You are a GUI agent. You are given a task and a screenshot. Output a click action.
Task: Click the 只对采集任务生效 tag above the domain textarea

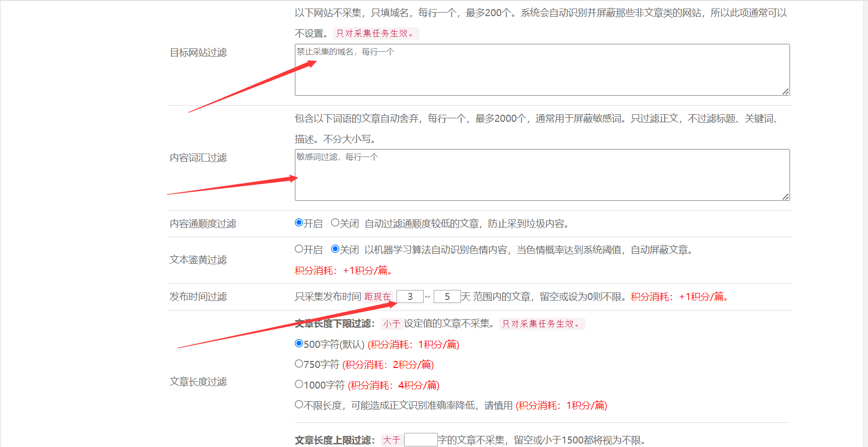(375, 33)
